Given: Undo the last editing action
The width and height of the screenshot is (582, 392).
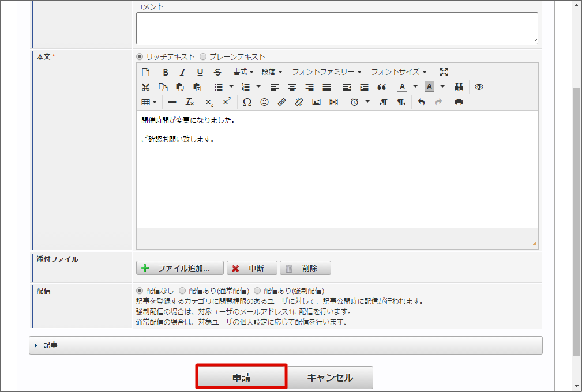Looking at the screenshot, I should (421, 102).
